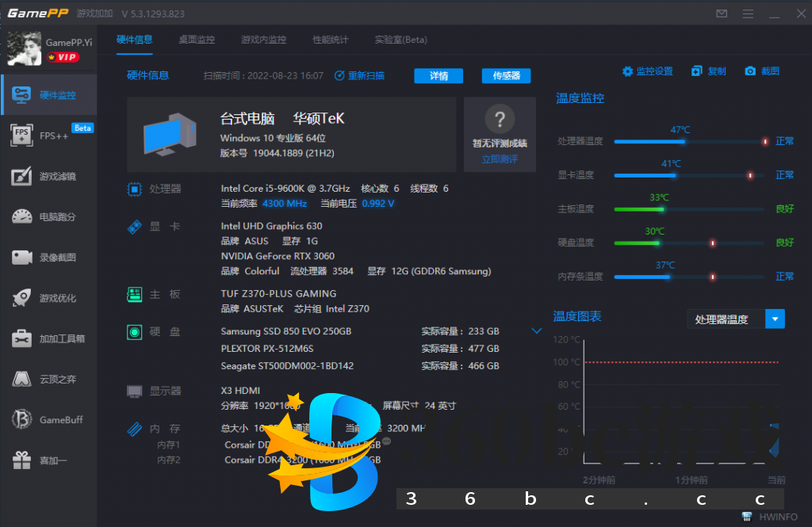812x527 pixels.
Task: Switch to the 桌面监控 tab
Action: point(197,40)
